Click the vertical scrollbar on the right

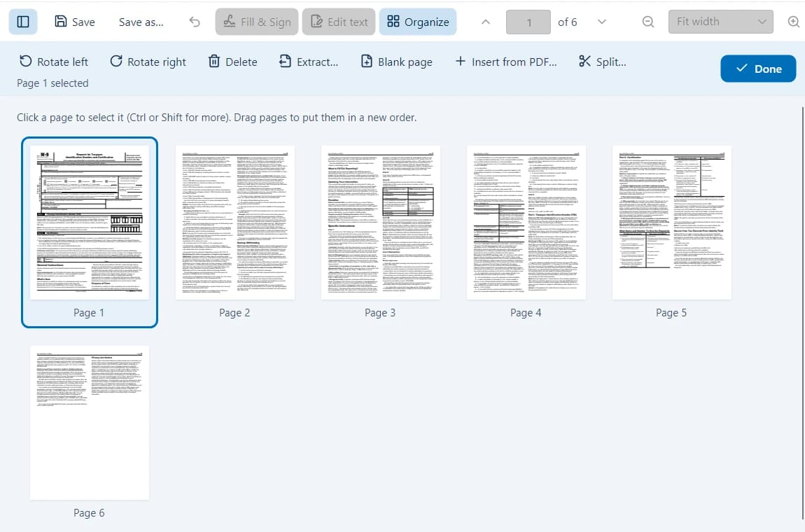802,313
